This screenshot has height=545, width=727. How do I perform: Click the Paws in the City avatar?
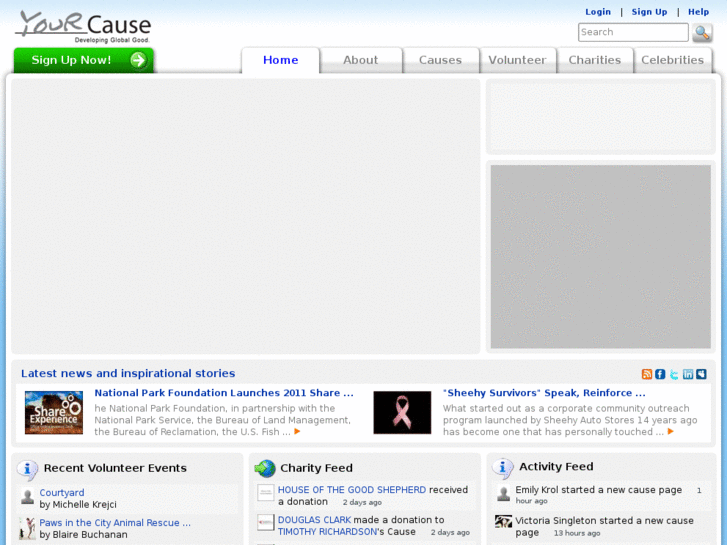27,528
